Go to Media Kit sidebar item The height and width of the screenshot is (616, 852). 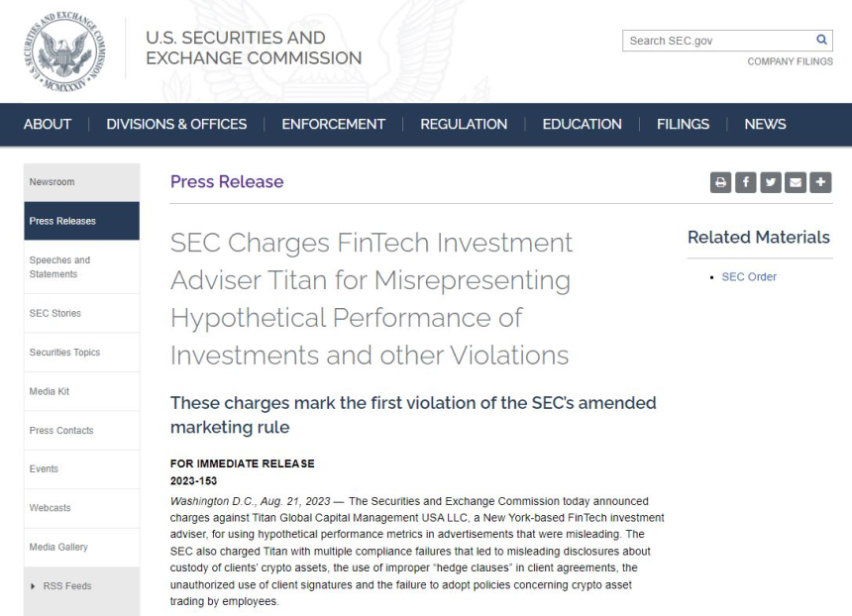coord(50,391)
